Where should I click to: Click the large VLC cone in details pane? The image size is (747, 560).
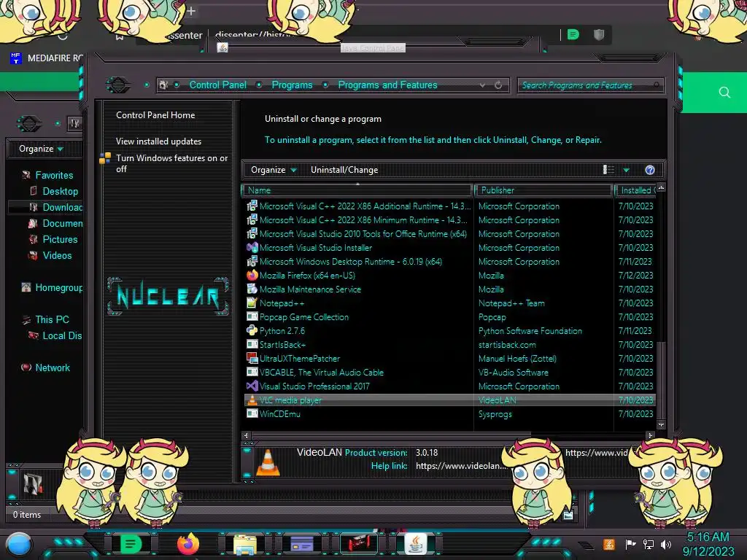click(x=268, y=462)
